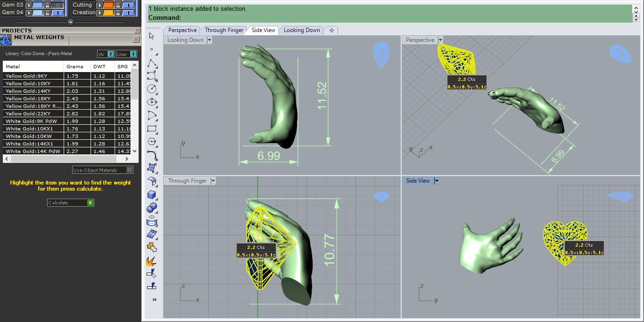Turn on Gem 03 layer visibility
Image resolution: width=644 pixels, height=322 pixels.
58,5
